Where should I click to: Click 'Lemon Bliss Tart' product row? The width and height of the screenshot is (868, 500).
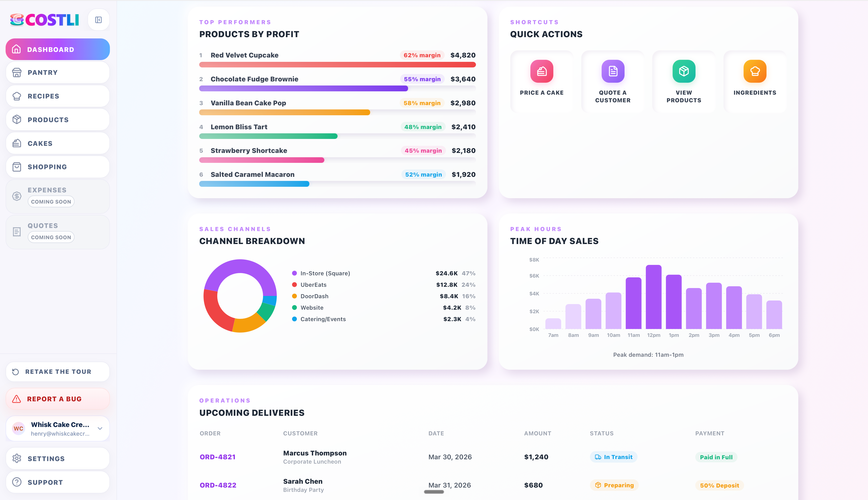tap(337, 131)
